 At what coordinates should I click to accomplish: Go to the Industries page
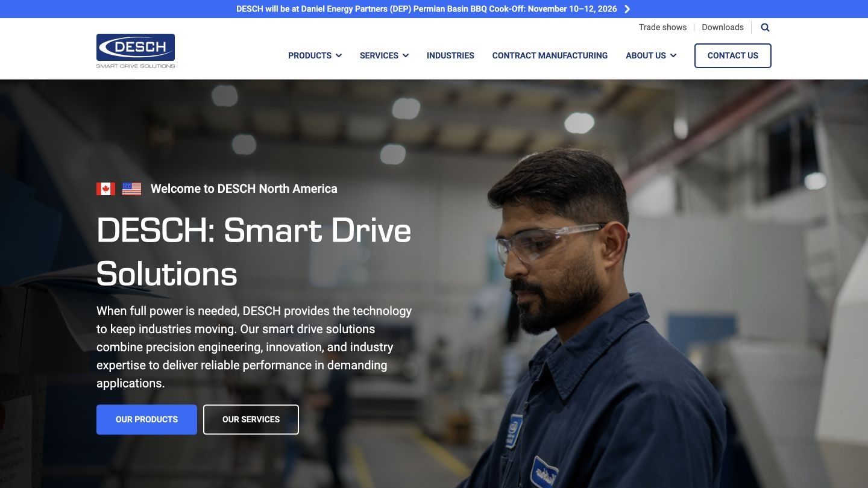450,55
